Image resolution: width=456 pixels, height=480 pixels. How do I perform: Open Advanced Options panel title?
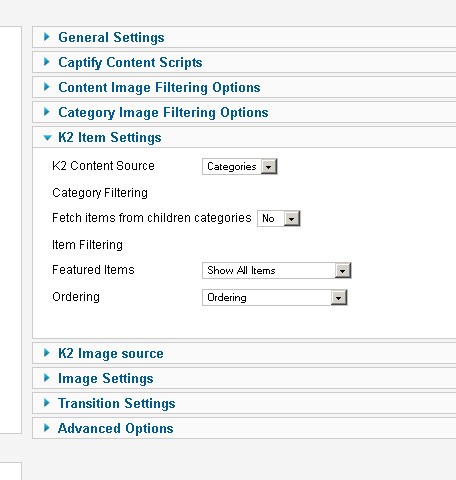click(x=116, y=429)
